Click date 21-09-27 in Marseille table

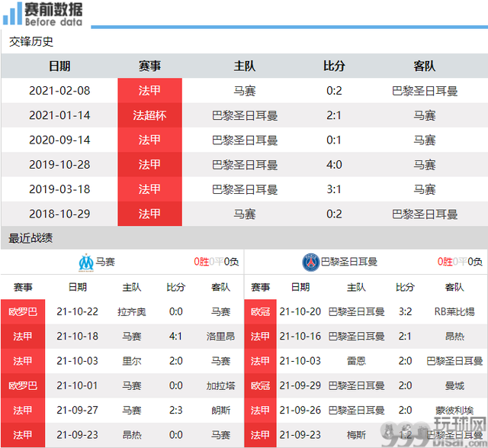(x=77, y=411)
